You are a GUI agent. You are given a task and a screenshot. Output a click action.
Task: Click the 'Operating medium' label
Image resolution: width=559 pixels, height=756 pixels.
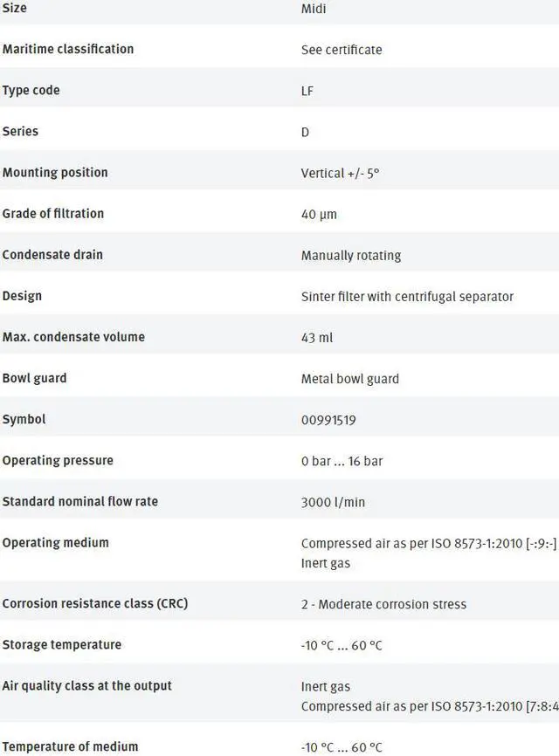(x=56, y=542)
